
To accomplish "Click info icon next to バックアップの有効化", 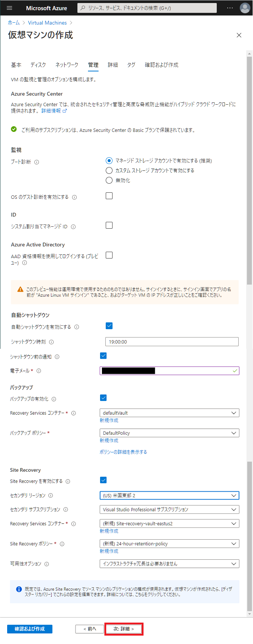I will (54, 399).
